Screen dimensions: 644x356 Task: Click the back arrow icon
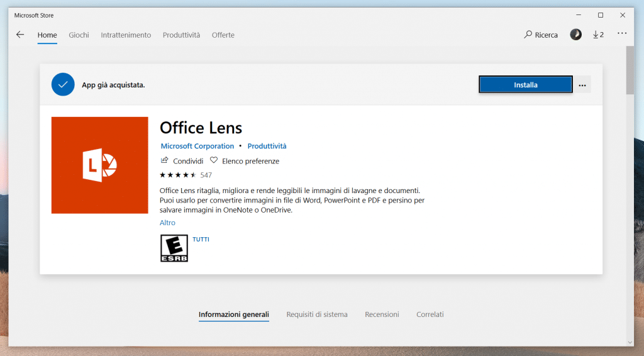(x=20, y=35)
